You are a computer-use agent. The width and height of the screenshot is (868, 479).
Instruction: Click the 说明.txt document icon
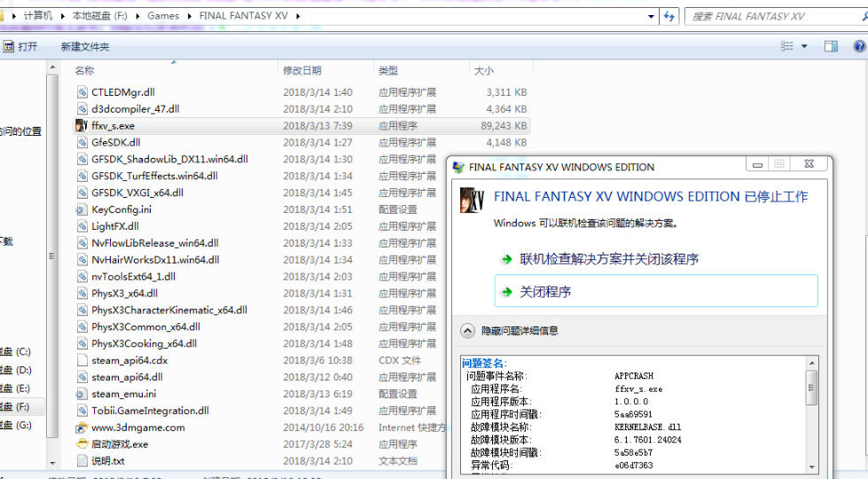pos(82,460)
